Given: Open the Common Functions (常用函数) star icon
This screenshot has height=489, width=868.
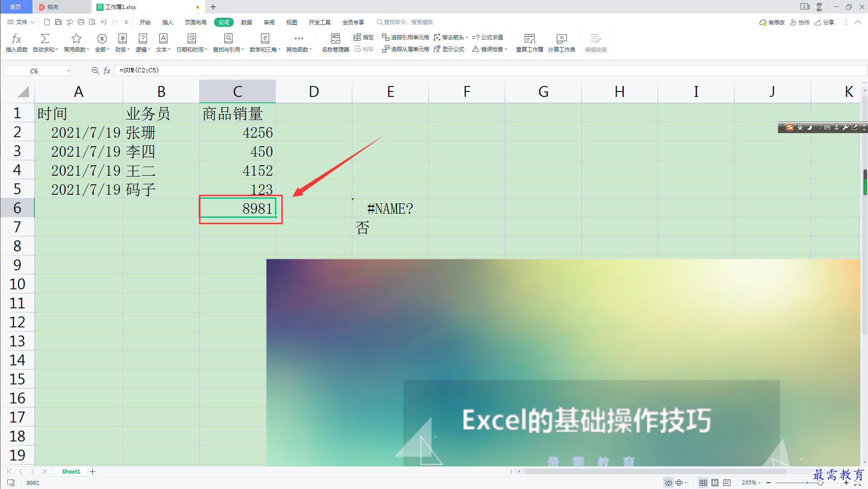Looking at the screenshot, I should click(76, 39).
